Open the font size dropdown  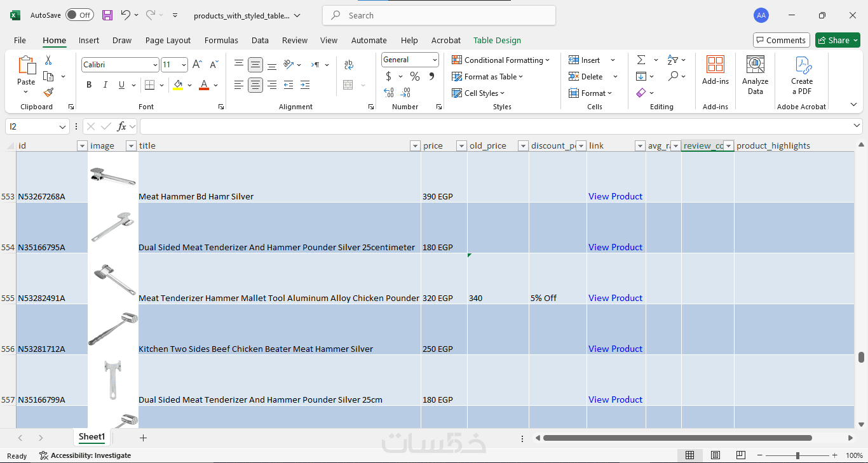pos(184,65)
